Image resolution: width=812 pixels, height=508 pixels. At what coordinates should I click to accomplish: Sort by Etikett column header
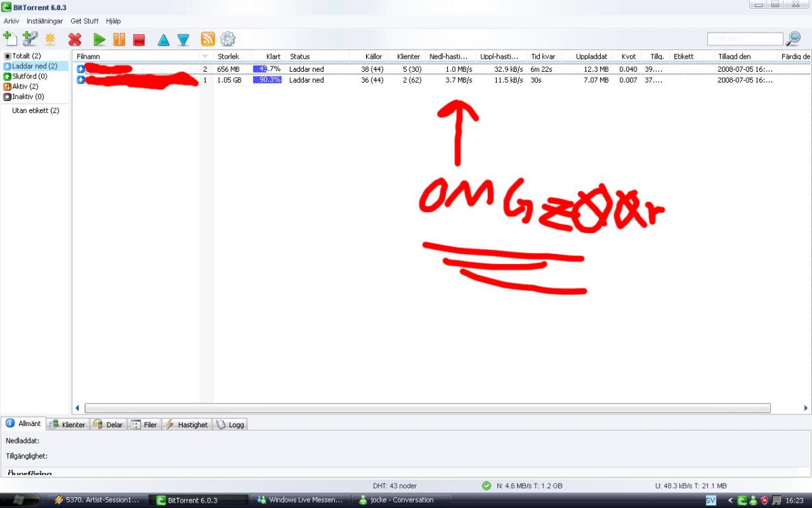point(691,56)
